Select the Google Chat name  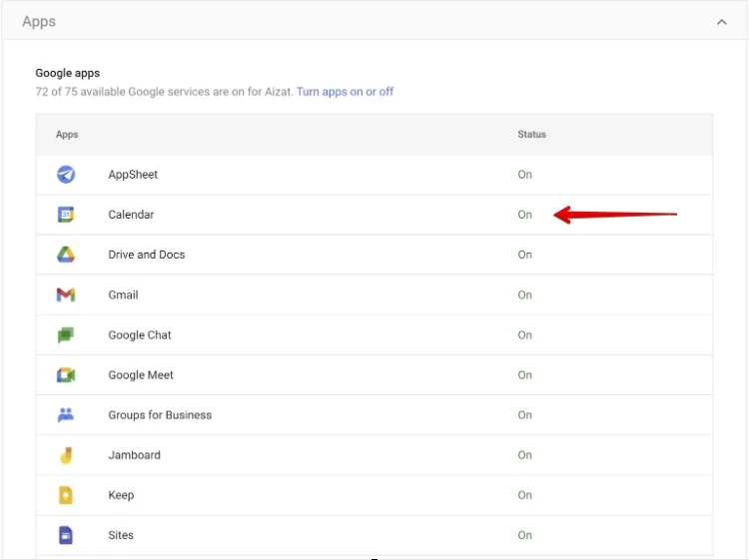140,334
